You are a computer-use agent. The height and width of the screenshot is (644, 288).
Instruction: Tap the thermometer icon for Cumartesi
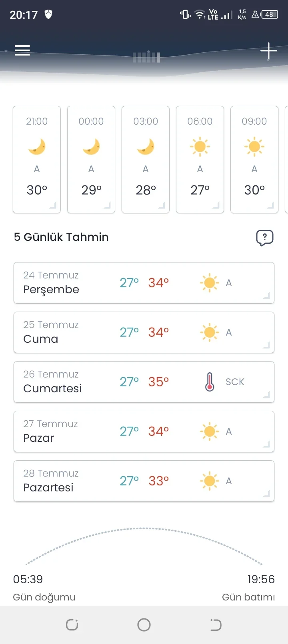pyautogui.click(x=210, y=382)
